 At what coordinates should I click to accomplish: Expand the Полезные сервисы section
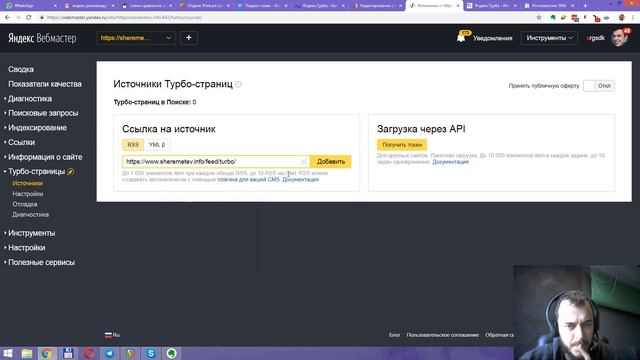click(x=41, y=262)
